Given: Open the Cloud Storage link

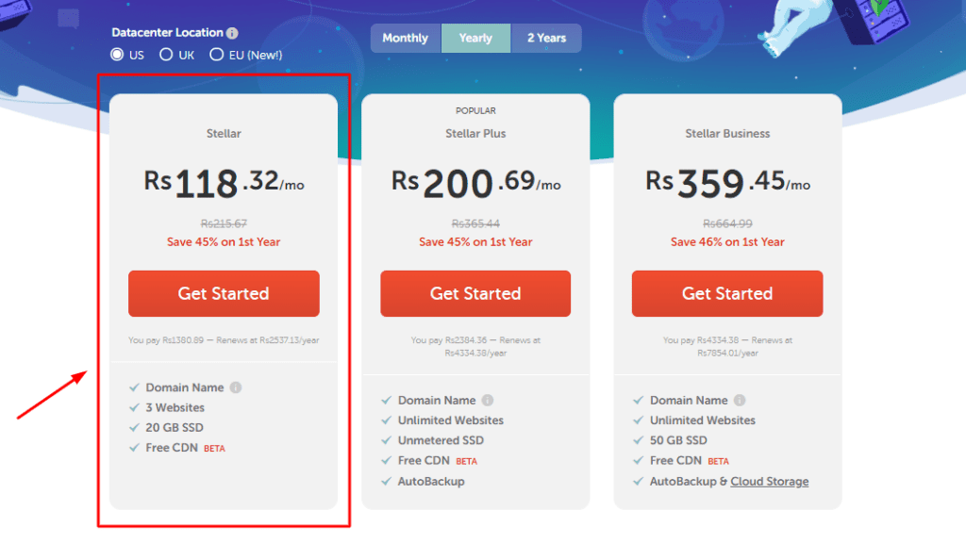Looking at the screenshot, I should click(769, 481).
